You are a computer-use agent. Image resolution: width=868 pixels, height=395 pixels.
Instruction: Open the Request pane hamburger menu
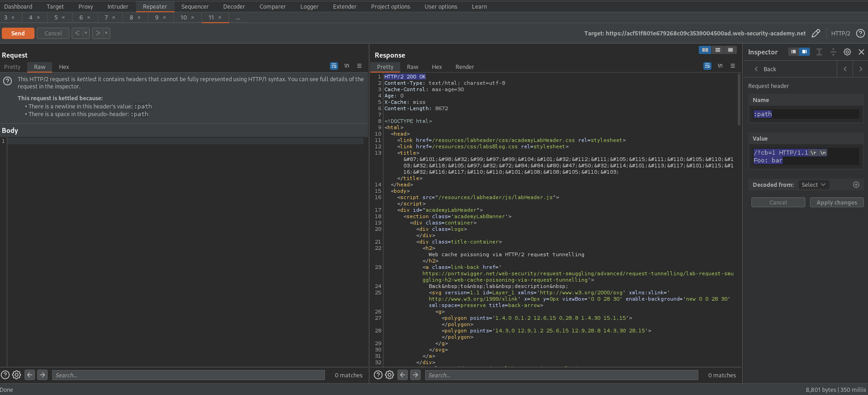pos(359,66)
